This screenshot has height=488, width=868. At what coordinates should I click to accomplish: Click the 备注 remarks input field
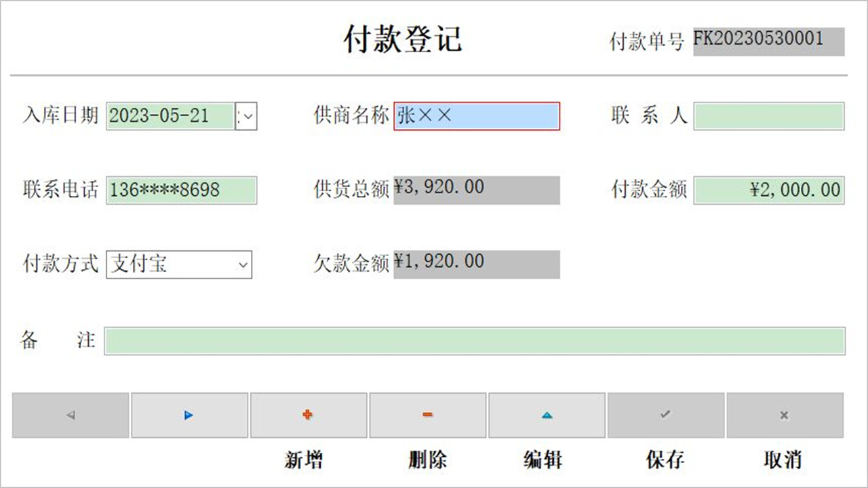(x=475, y=341)
